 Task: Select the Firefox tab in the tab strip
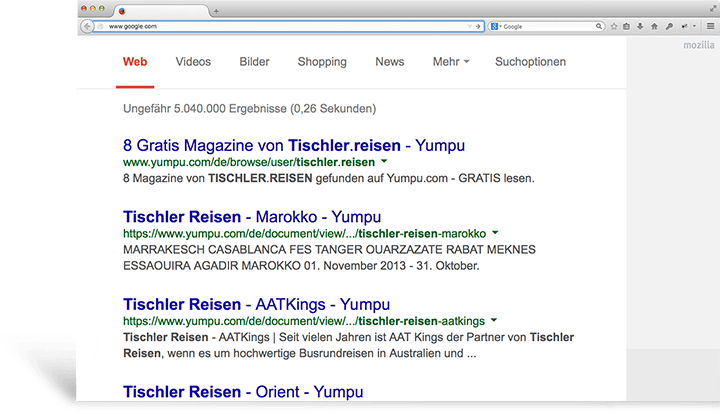click(161, 11)
